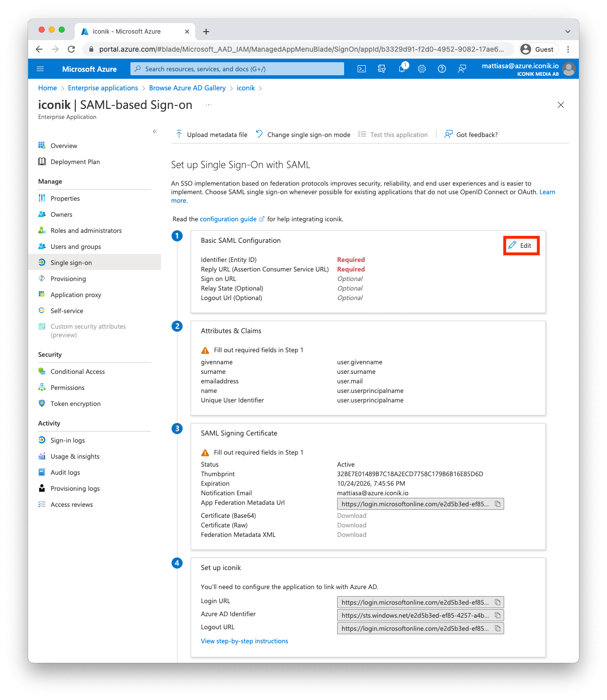This screenshot has width=607, height=700.
Task: Copy the Login URL value
Action: [x=498, y=602]
